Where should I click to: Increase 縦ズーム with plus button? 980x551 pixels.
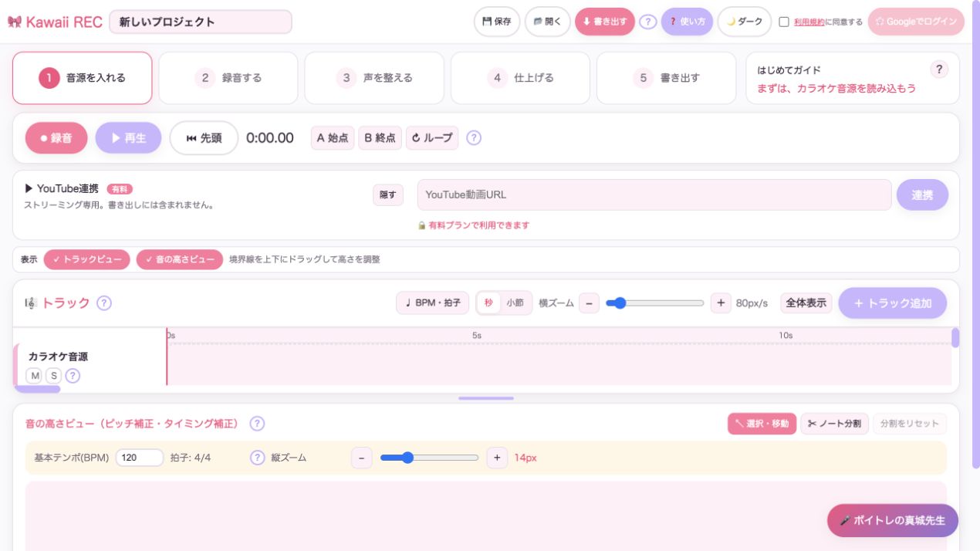tap(497, 458)
